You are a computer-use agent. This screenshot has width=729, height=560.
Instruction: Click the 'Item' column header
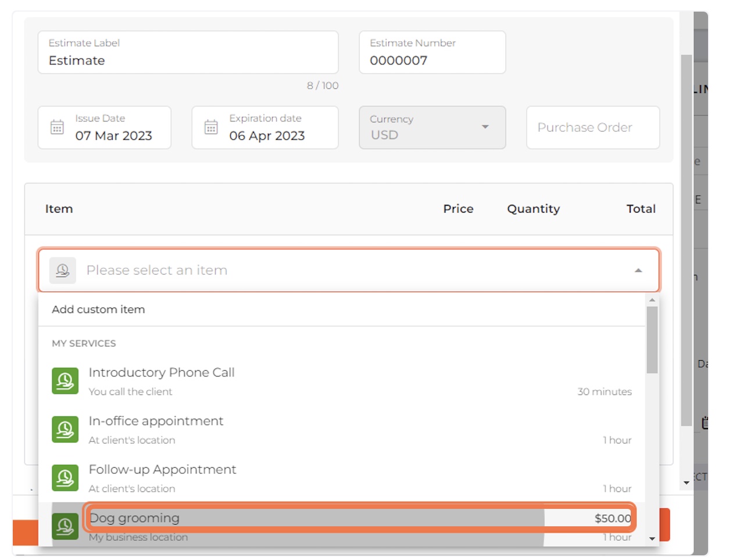click(59, 209)
